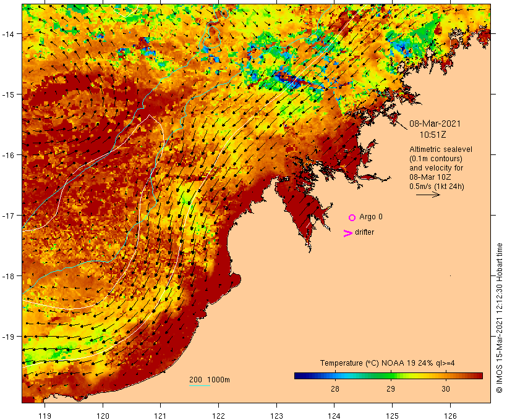Screen dimensions: 507x420
Task: Click the 'Altimetric sealevel' text
Action: (x=441, y=149)
